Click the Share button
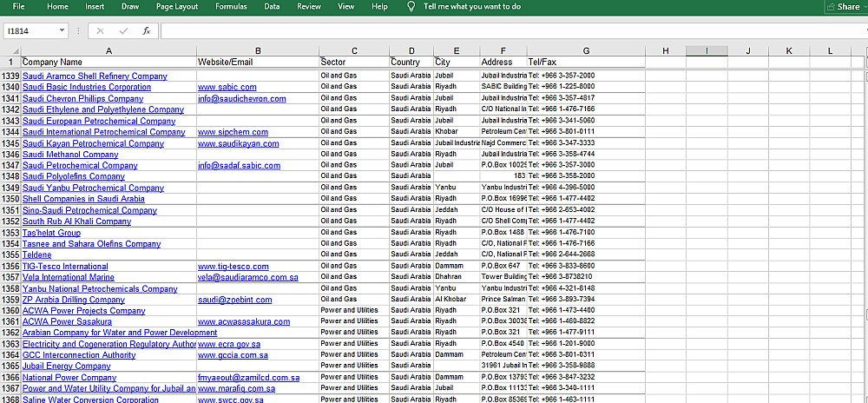This screenshot has height=403, width=868. coord(844,7)
